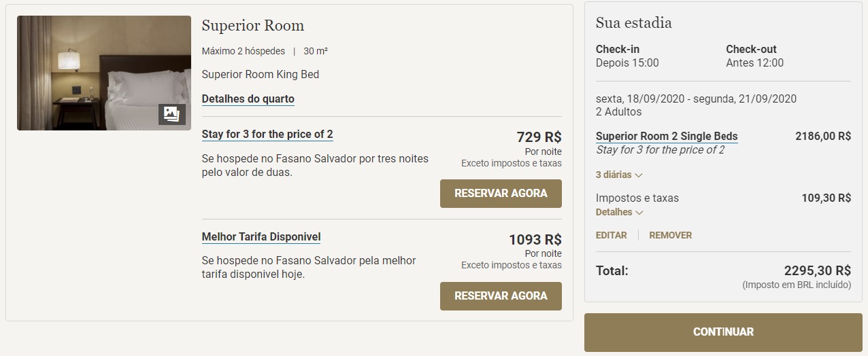Screen dimensions: 868x356
Task: Click the "2 Adultos" guest count
Action: [618, 111]
